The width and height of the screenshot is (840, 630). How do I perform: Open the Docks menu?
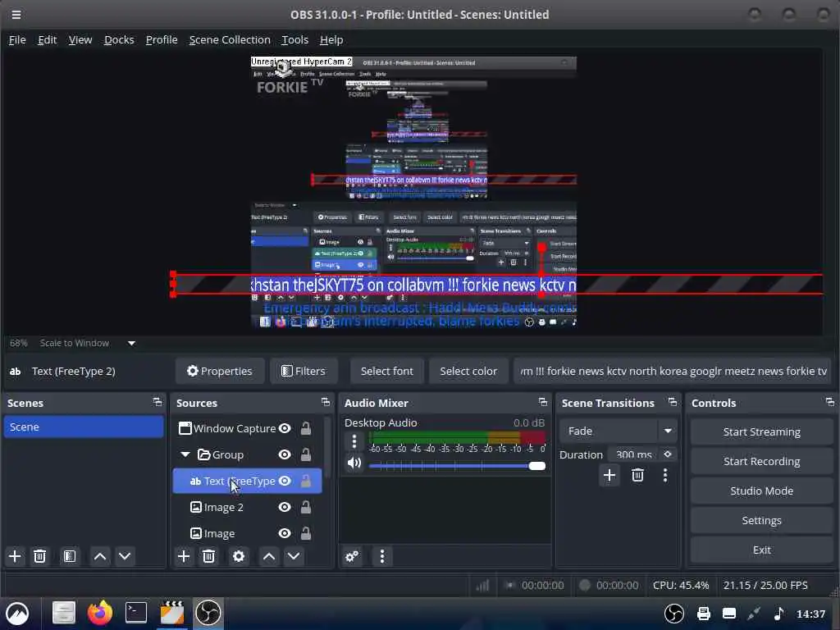[x=119, y=39]
